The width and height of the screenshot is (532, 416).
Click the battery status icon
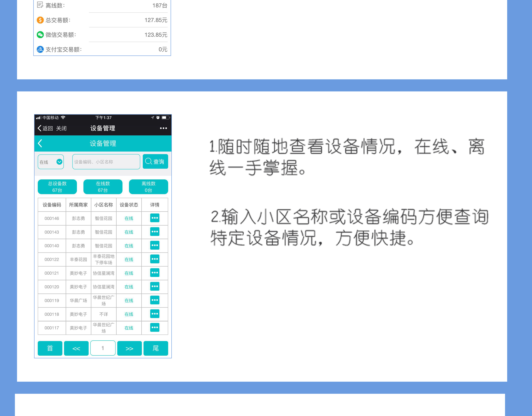(166, 117)
